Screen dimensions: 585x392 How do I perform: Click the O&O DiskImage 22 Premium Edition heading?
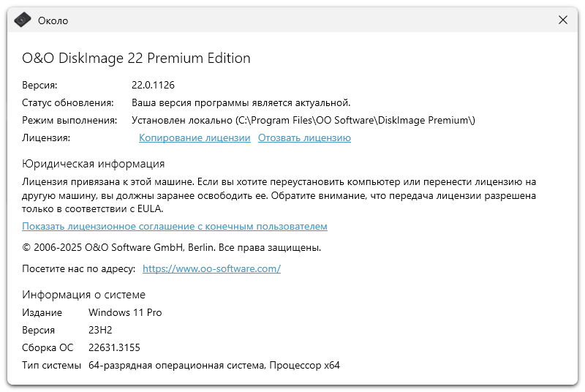[x=136, y=59]
